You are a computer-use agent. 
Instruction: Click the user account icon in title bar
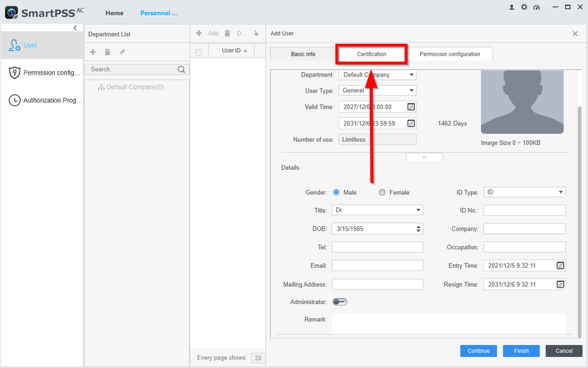click(512, 7)
